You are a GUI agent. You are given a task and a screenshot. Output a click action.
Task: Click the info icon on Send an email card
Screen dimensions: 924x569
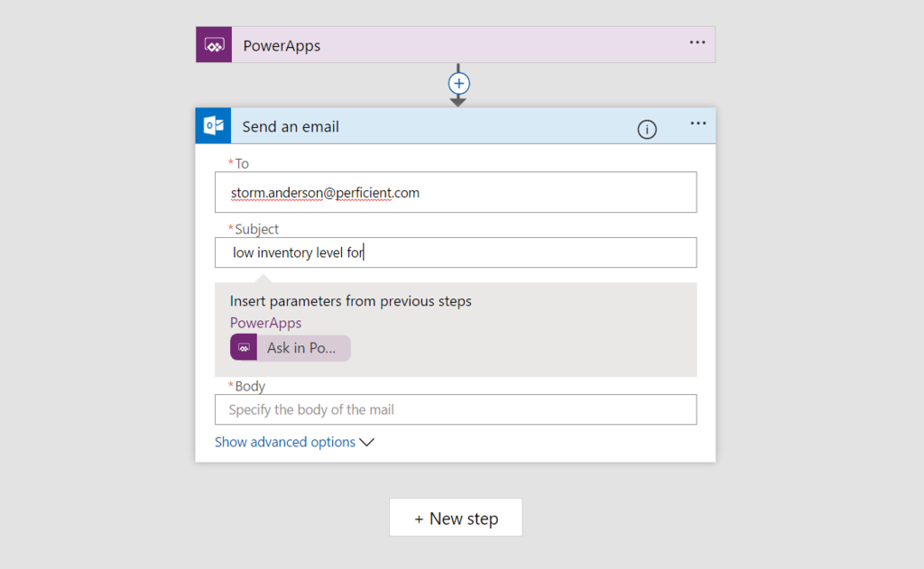tap(646, 129)
